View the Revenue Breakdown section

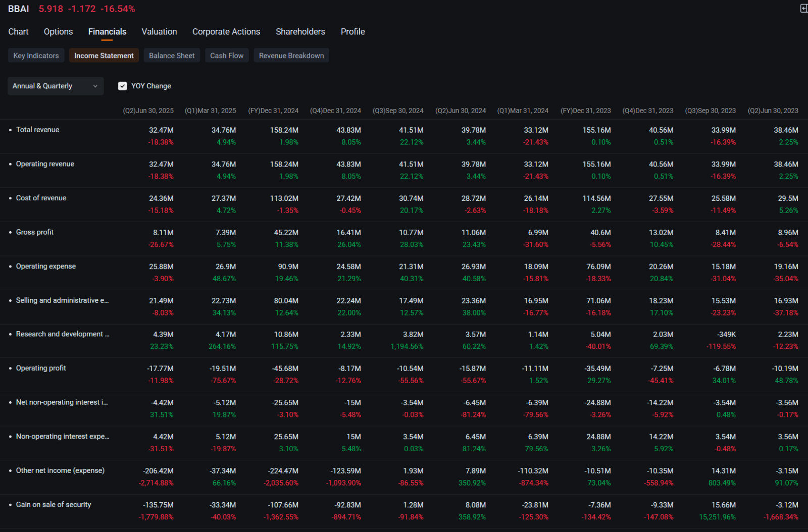tap(291, 56)
